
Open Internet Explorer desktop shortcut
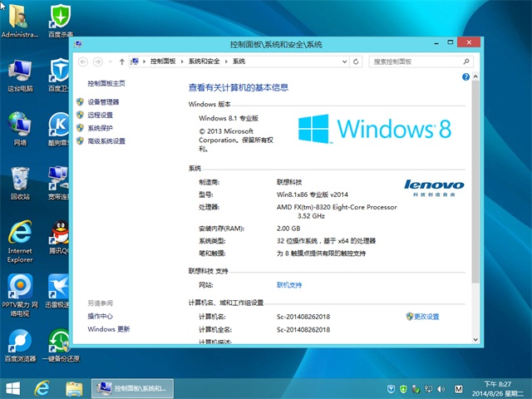(21, 234)
